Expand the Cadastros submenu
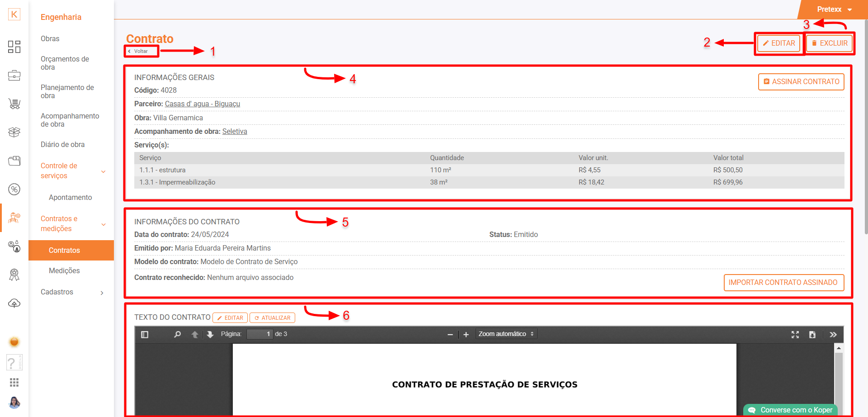This screenshot has height=417, width=868. (72, 292)
